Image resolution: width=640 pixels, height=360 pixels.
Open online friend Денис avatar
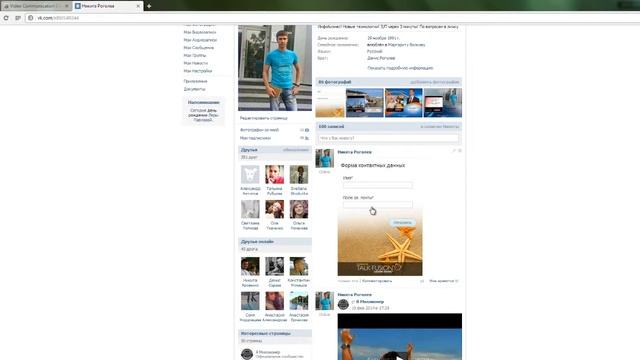pyautogui.click(x=274, y=267)
